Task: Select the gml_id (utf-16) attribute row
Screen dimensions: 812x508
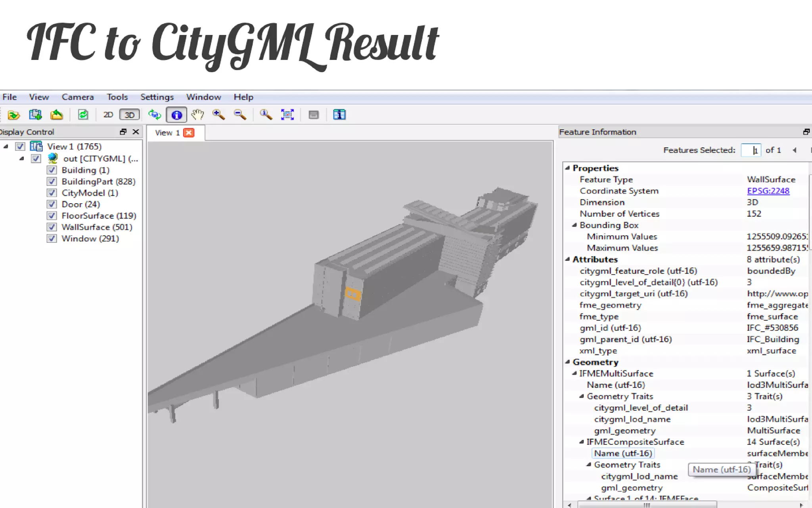Action: [686, 328]
